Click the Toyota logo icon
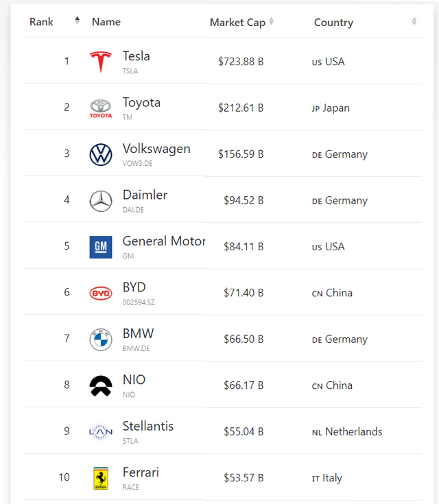 click(101, 108)
